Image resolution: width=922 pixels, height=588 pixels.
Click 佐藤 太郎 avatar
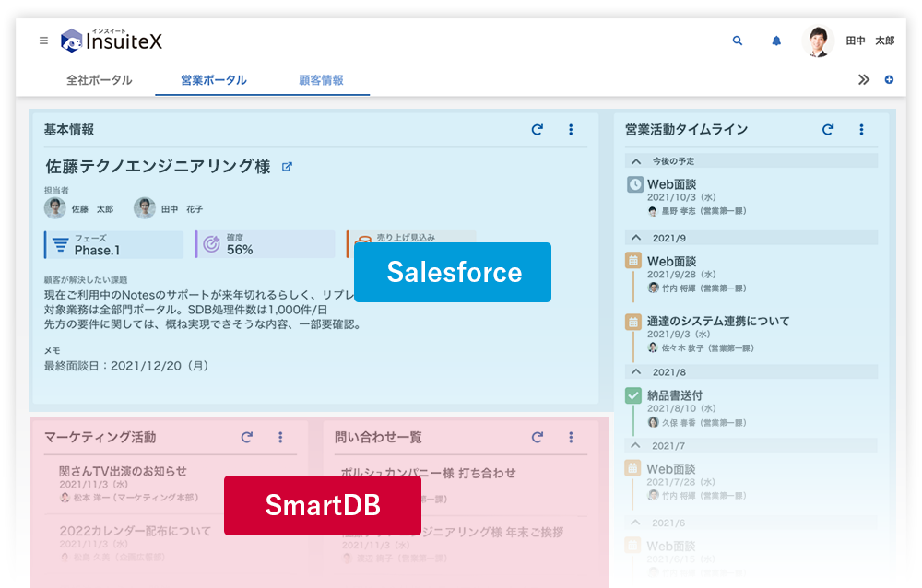click(x=54, y=208)
